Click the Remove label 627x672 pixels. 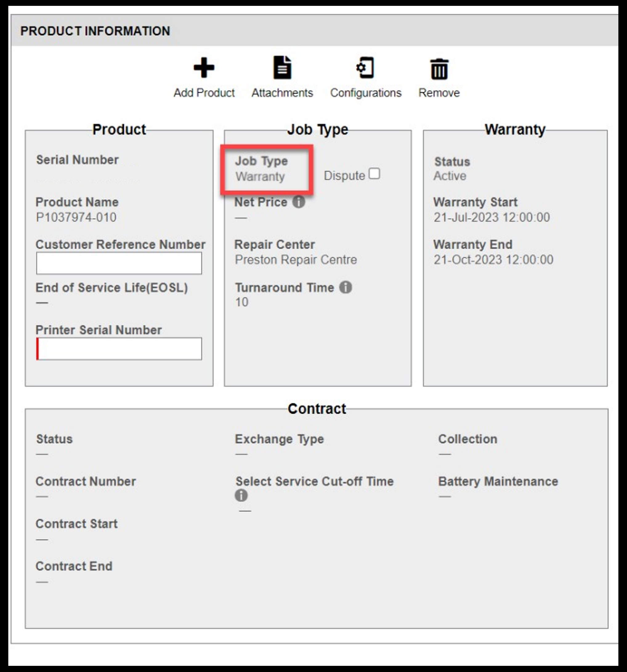point(439,93)
